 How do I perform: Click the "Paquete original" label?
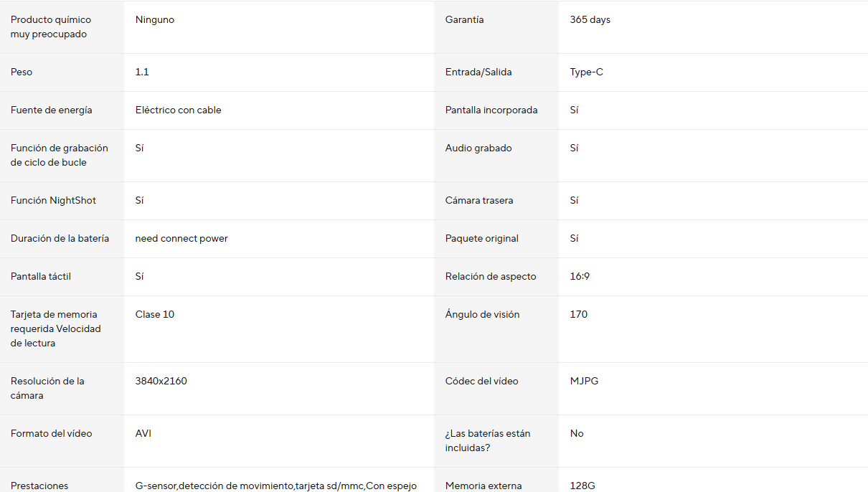[481, 239]
